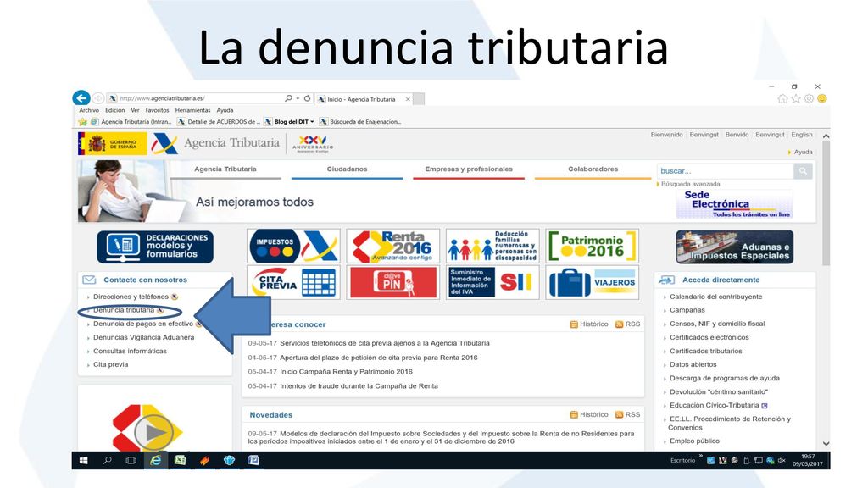Open the taskbar search magnifier

[108, 460]
